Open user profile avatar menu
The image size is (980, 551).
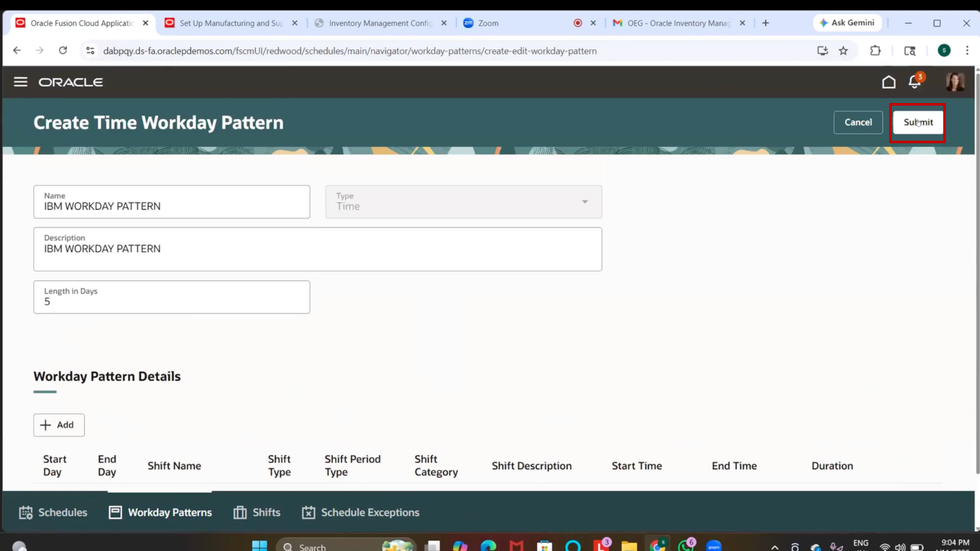pos(955,82)
